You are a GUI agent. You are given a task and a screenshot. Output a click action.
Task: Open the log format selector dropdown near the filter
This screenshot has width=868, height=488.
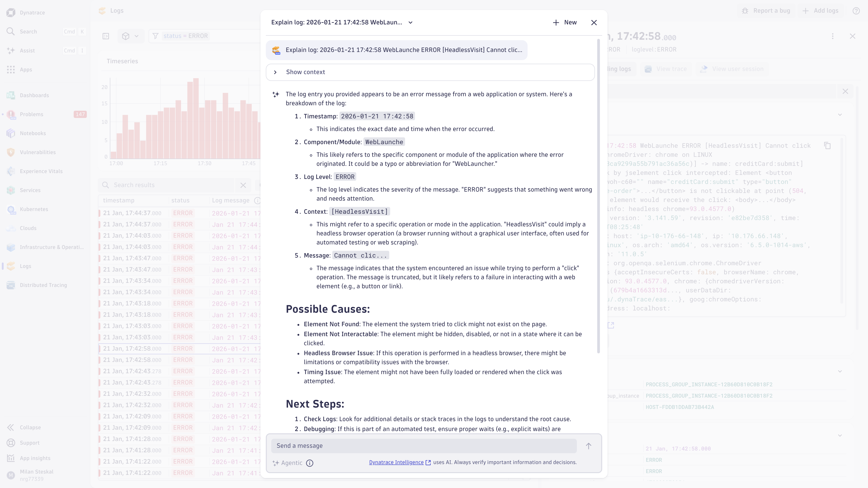131,36
